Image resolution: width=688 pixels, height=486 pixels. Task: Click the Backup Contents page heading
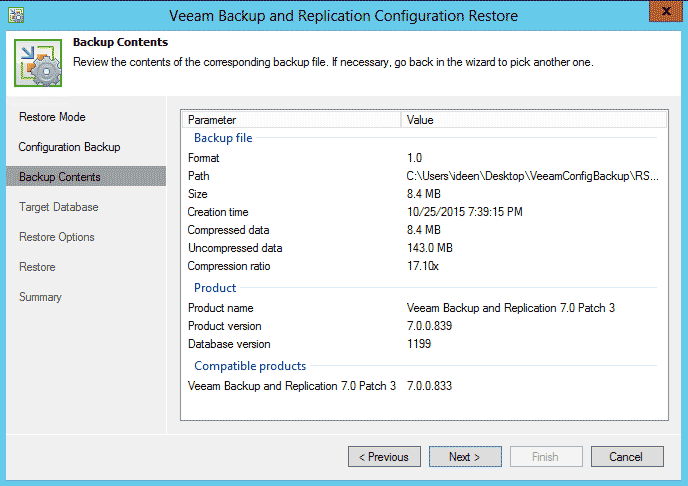click(120, 42)
